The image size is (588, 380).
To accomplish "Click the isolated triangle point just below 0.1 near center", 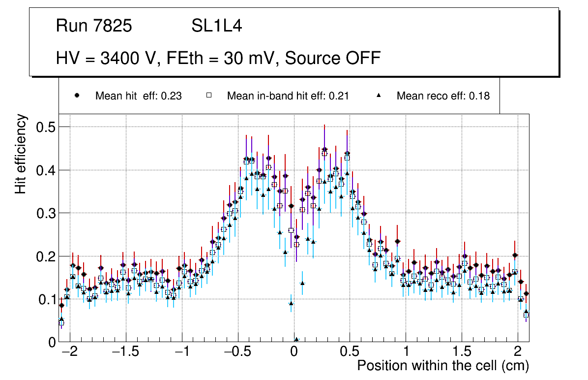I will [x=291, y=304].
